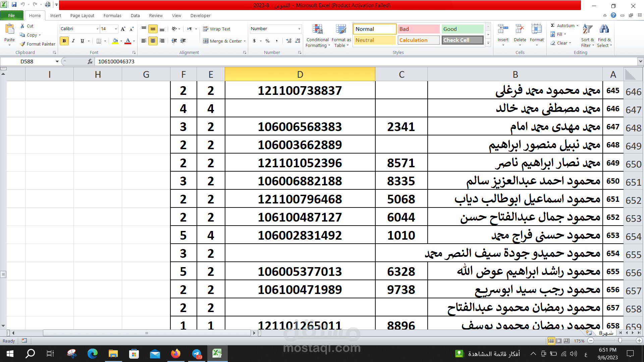Apply percent style format
This screenshot has width=644, height=362.
coord(267,41)
